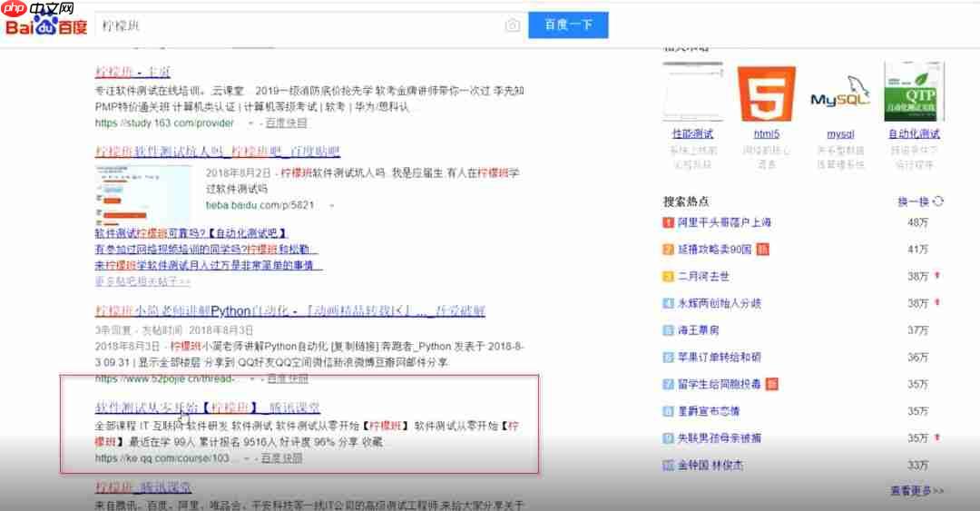The width and height of the screenshot is (980, 511).
Task: Open hot search 苹果订单转给和硕
Action: [720, 357]
